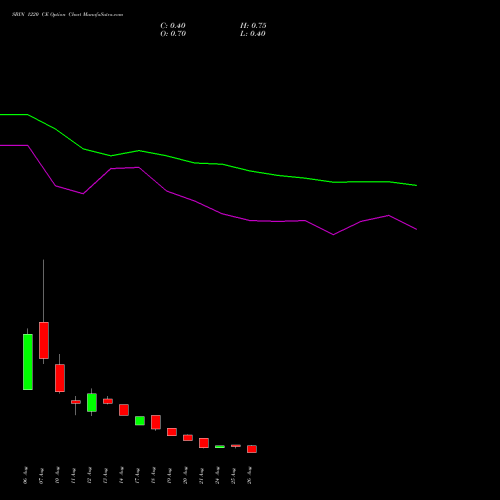This screenshot has width=500, height=500.
Task: Select the '14 Aug' date label
Action: pos(122,475)
